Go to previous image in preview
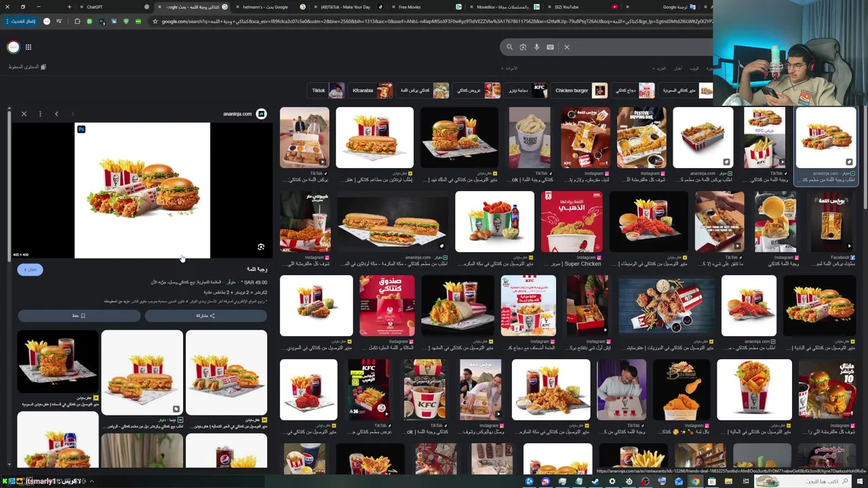 pyautogui.click(x=56, y=114)
